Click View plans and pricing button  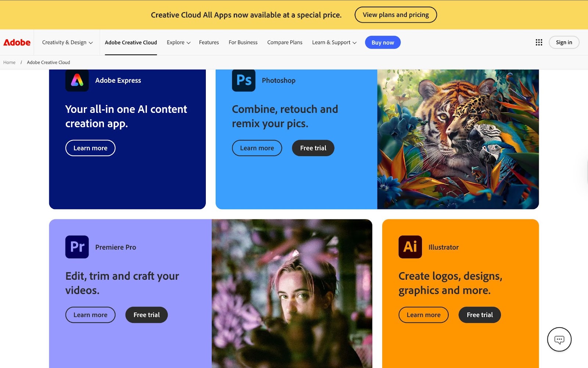[395, 15]
